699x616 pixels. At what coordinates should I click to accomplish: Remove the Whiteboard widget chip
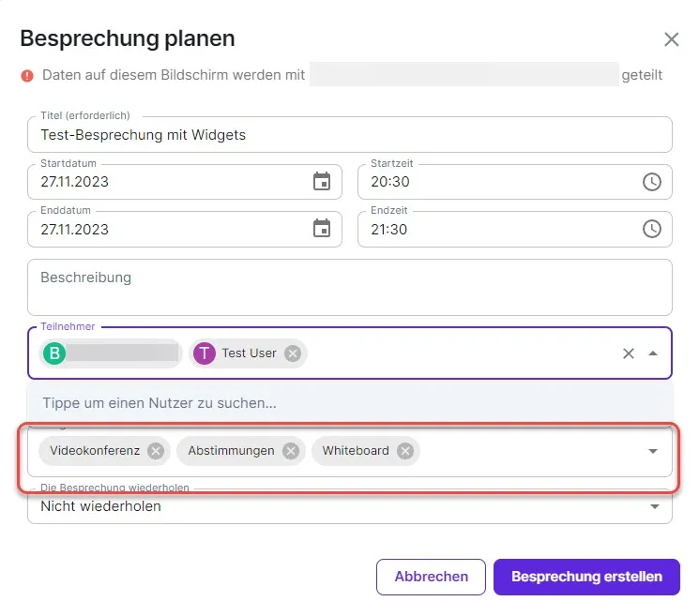pyautogui.click(x=405, y=451)
